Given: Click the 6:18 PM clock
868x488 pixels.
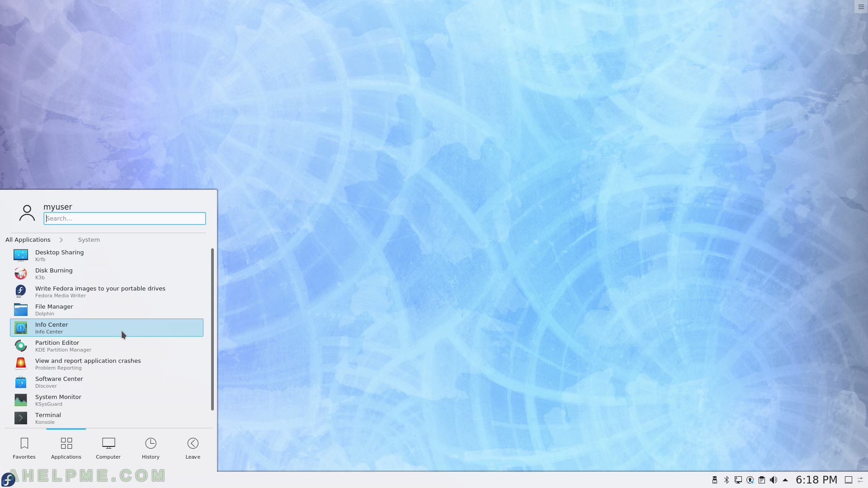Looking at the screenshot, I should [816, 480].
